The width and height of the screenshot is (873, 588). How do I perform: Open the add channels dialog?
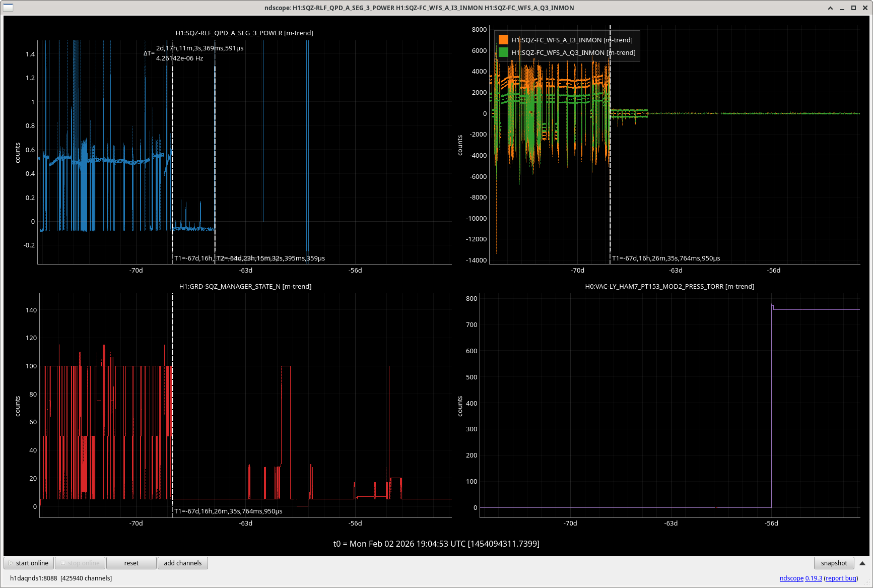(182, 563)
